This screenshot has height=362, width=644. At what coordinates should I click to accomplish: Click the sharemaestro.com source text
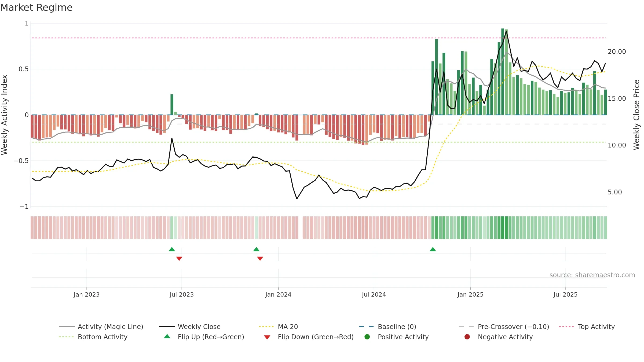(592, 275)
